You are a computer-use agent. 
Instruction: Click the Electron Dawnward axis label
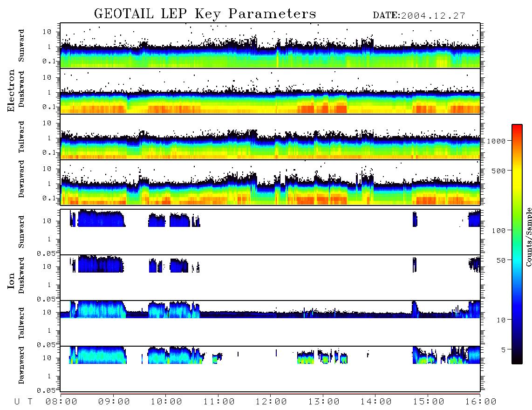[x=21, y=179]
